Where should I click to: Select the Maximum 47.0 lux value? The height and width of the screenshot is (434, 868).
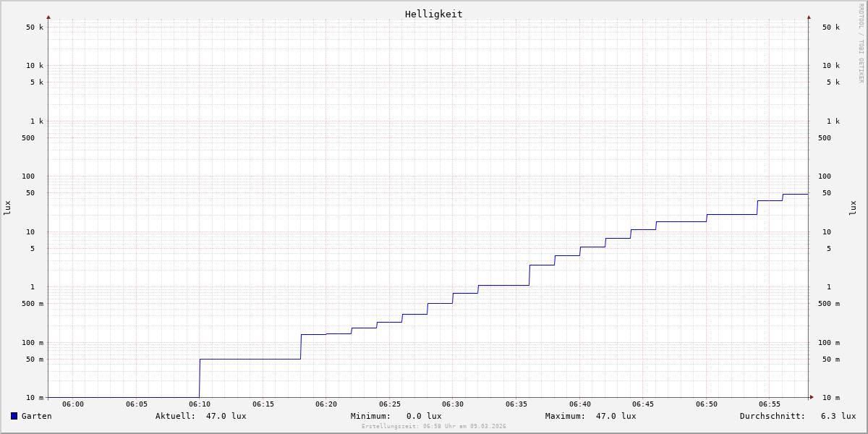[616, 416]
